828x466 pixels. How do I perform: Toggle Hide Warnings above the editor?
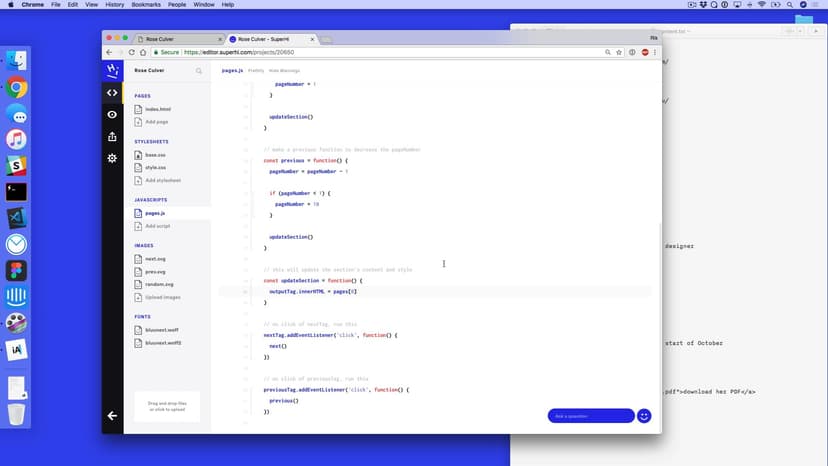click(x=284, y=71)
